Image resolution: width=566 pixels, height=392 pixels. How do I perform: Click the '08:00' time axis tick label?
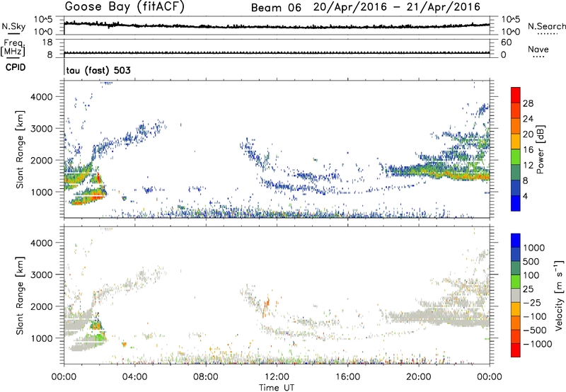[206, 377]
